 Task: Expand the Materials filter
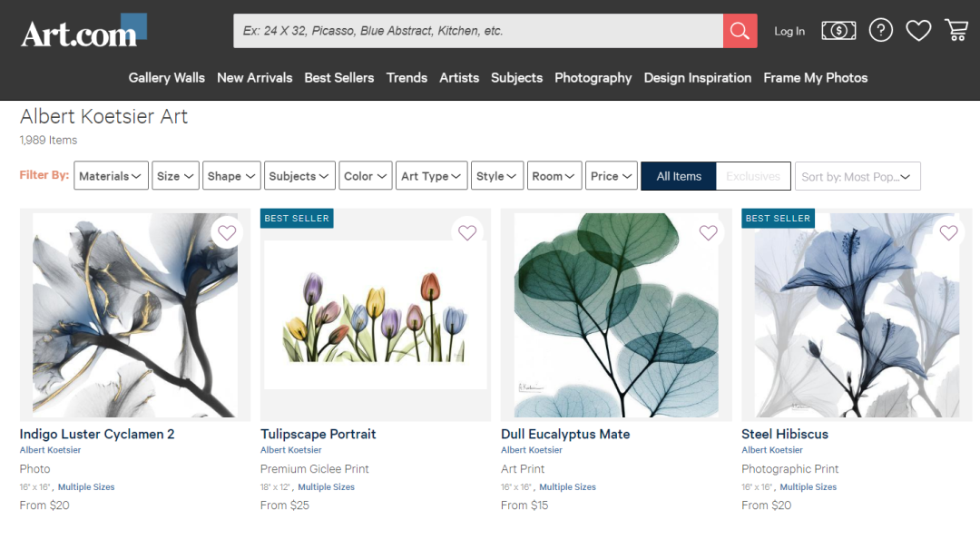[111, 176]
